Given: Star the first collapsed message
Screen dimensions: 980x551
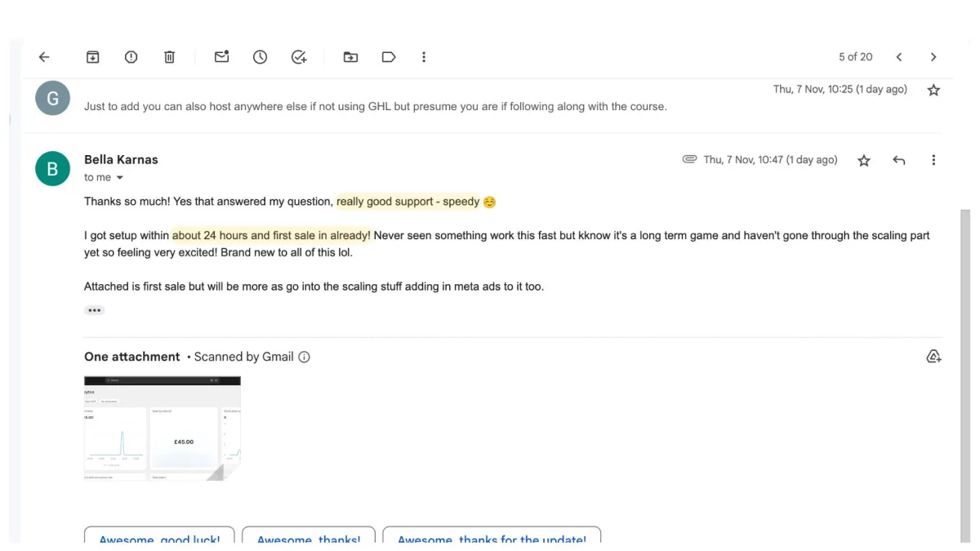Looking at the screenshot, I should [933, 91].
